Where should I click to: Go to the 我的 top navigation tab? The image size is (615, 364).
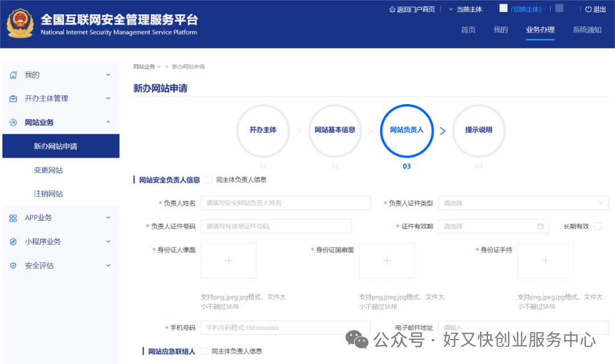click(501, 30)
